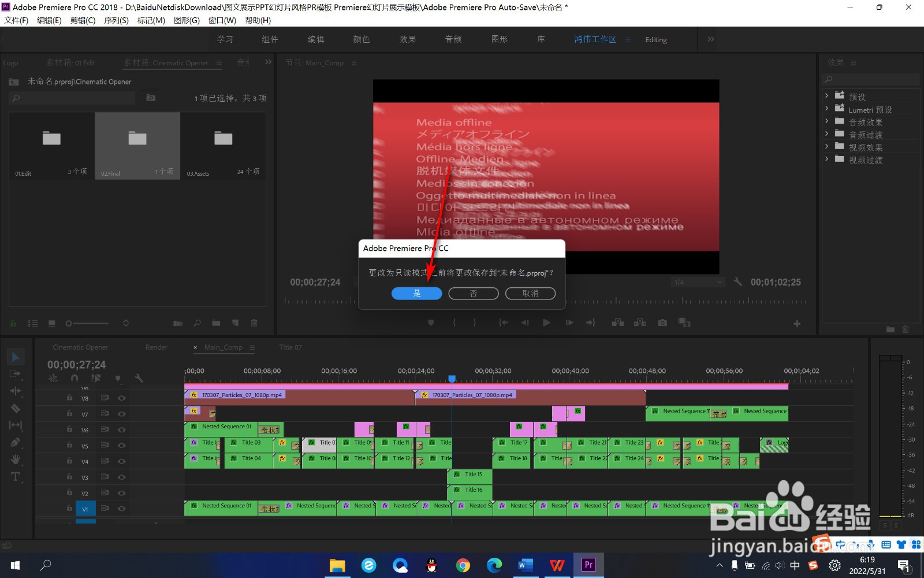Click the Find magnifier in project panel footer
The height and width of the screenshot is (578, 924).
click(x=197, y=323)
